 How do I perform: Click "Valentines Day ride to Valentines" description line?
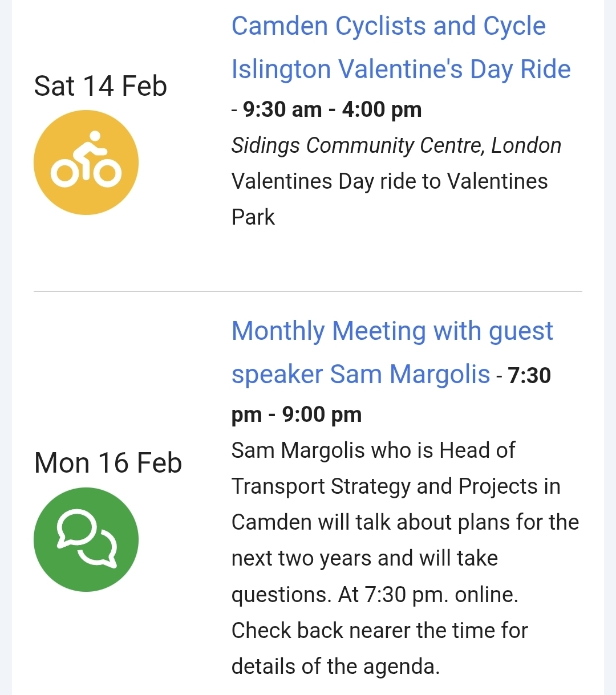pyautogui.click(x=390, y=181)
